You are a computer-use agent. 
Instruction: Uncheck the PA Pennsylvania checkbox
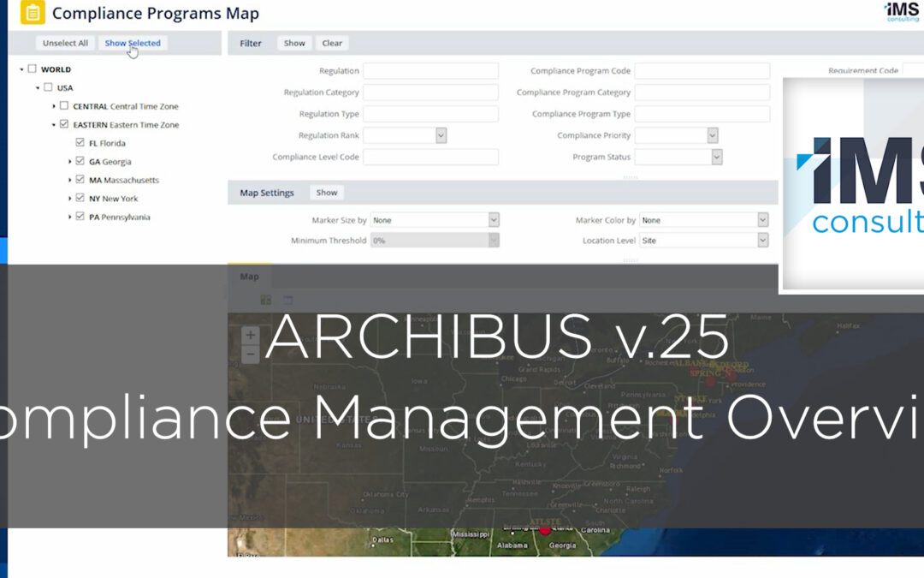pos(80,216)
